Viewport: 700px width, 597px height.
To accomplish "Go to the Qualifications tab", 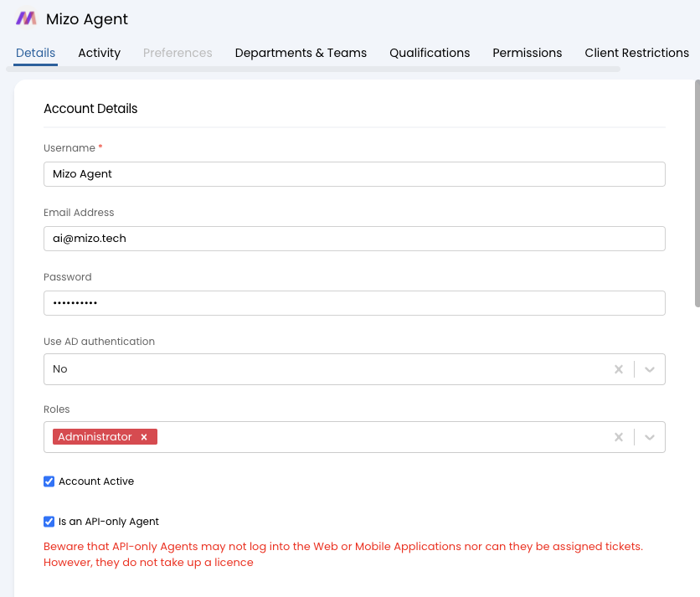I will 430,53.
